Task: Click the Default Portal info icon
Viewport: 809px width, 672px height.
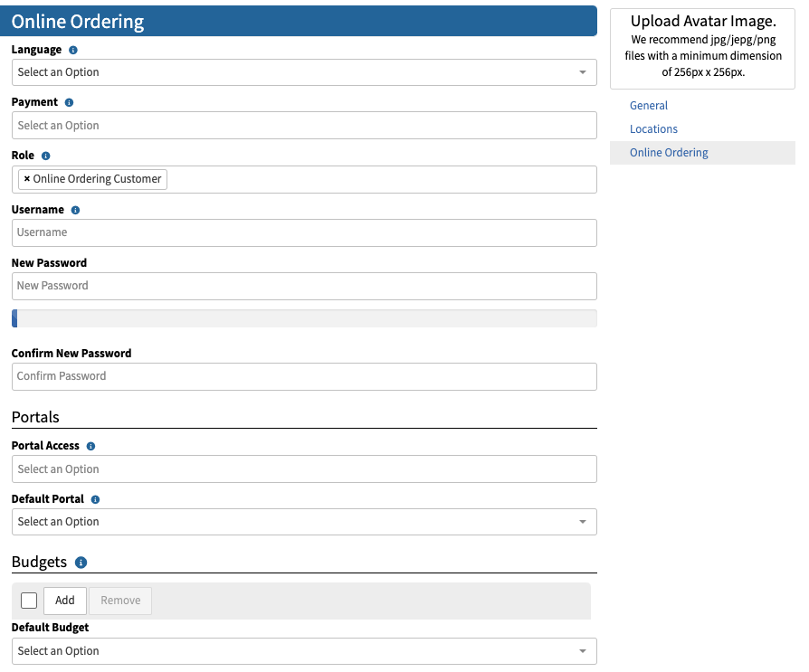Action: click(95, 499)
